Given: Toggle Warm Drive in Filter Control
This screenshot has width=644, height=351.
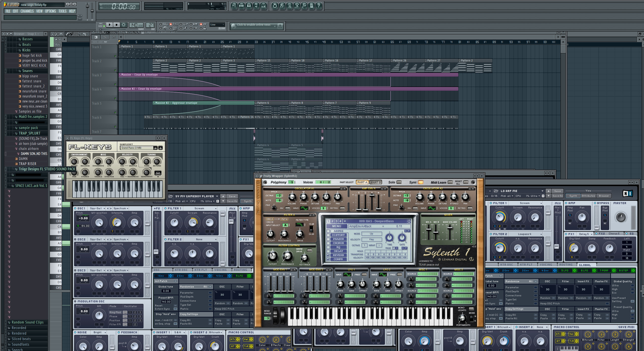Looking at the screenshot, I should click(310, 250).
